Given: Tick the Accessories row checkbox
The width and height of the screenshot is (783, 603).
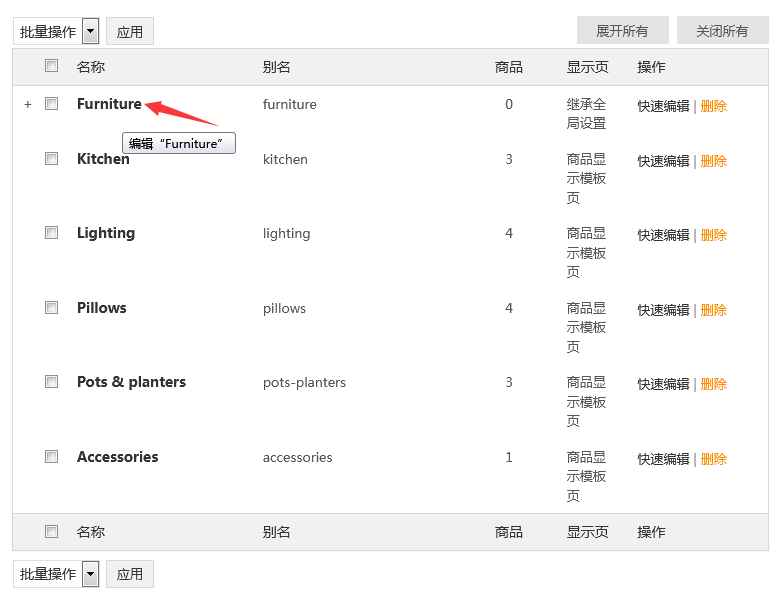Looking at the screenshot, I should click(x=52, y=457).
